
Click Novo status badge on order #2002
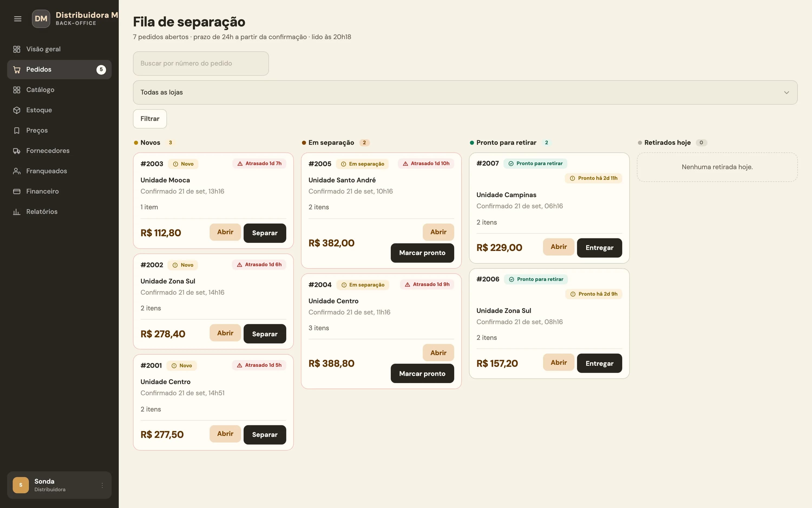click(x=183, y=265)
